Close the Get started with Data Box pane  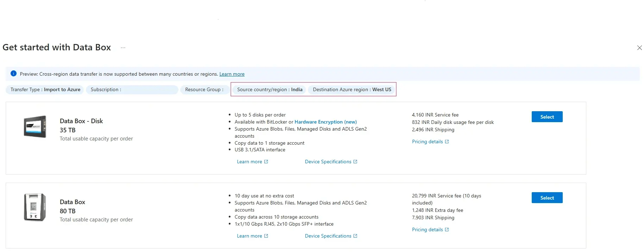639,48
